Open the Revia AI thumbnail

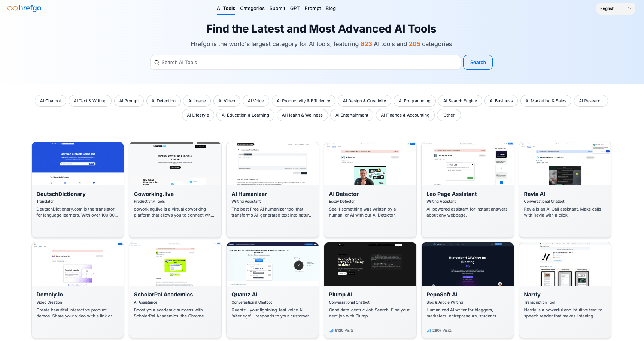[565, 163]
